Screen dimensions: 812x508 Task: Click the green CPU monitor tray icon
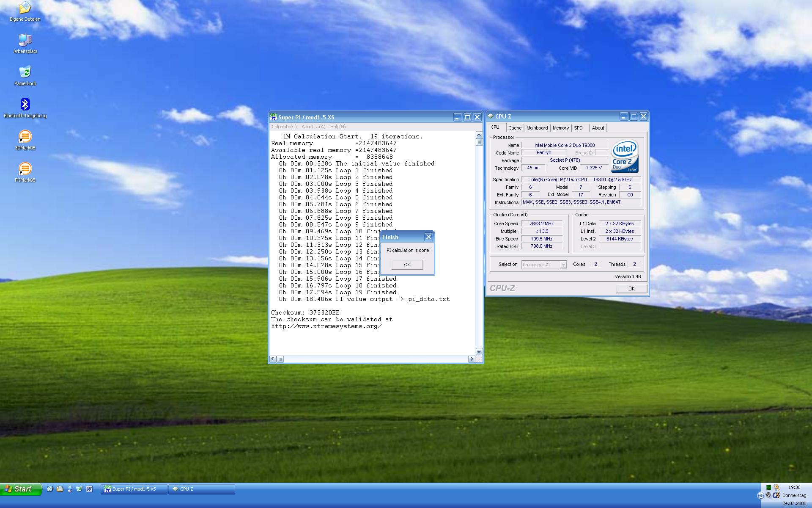pos(768,487)
